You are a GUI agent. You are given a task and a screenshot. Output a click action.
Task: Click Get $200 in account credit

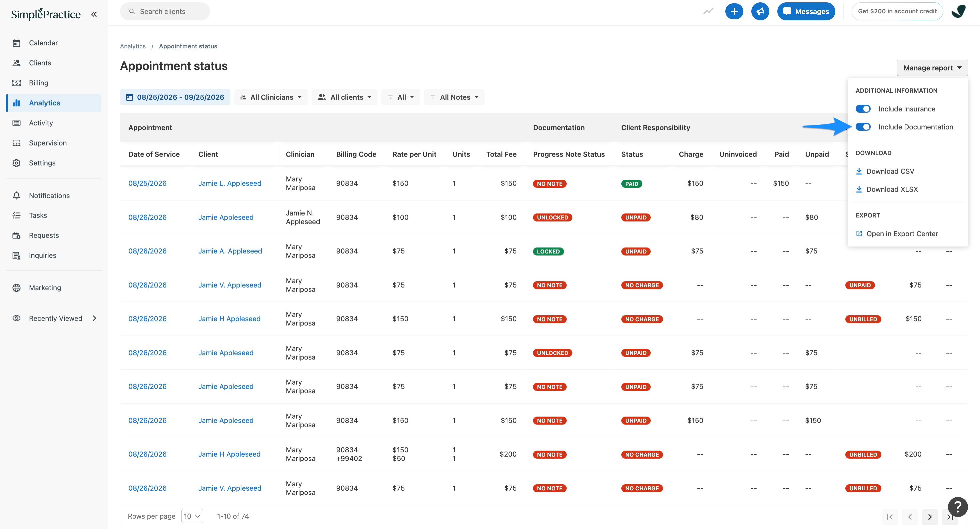pos(897,11)
